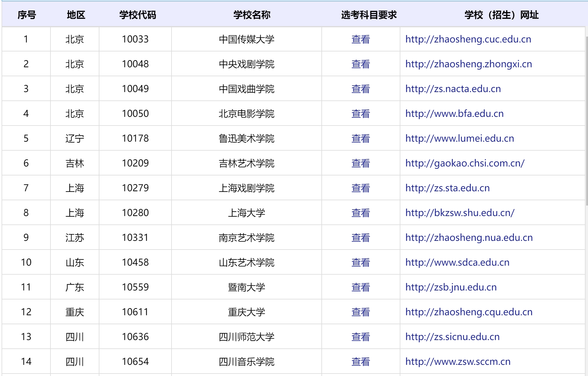Open www.bfa.edu.cn school website
This screenshot has height=376, width=588.
point(454,114)
